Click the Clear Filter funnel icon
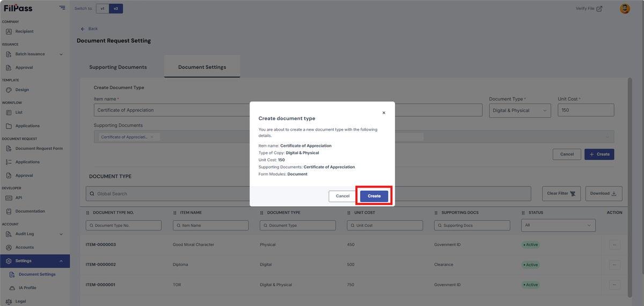Image resolution: width=644 pixels, height=306 pixels. [x=573, y=193]
